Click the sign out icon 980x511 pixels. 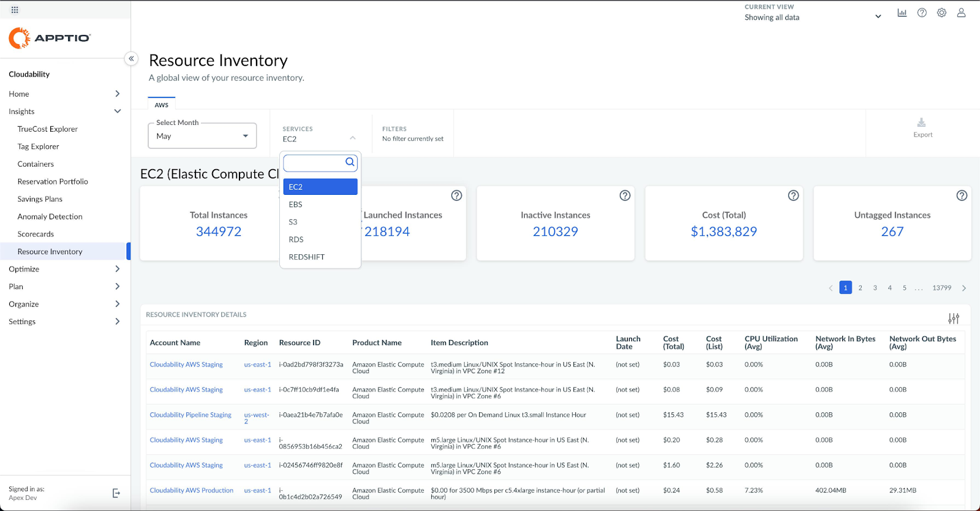click(116, 493)
